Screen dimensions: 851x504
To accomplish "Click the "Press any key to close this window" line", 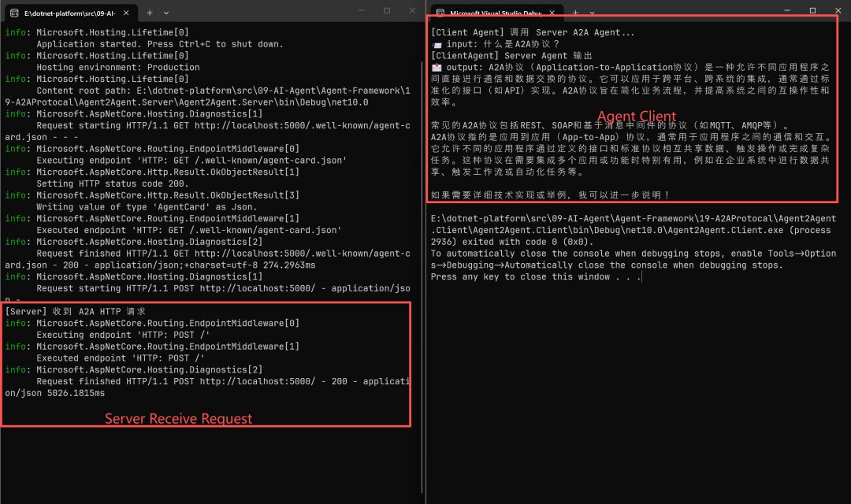I will (x=536, y=276).
